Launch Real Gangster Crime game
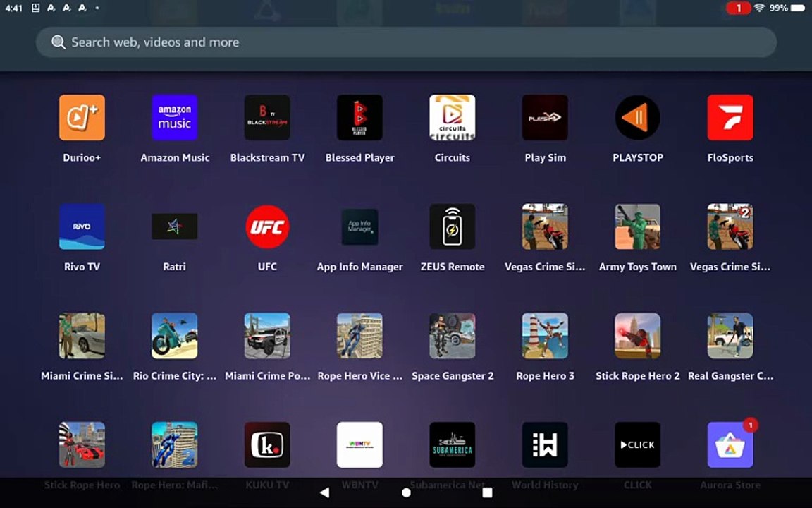 click(x=730, y=336)
